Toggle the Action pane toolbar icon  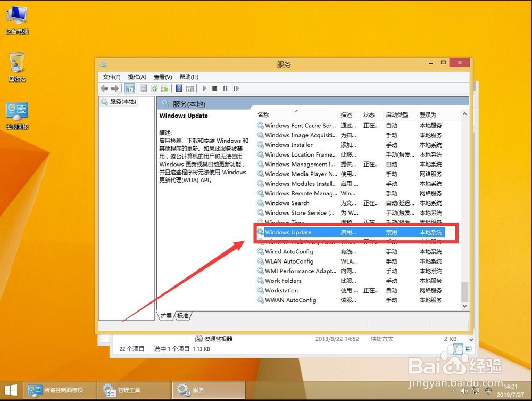(x=190, y=88)
